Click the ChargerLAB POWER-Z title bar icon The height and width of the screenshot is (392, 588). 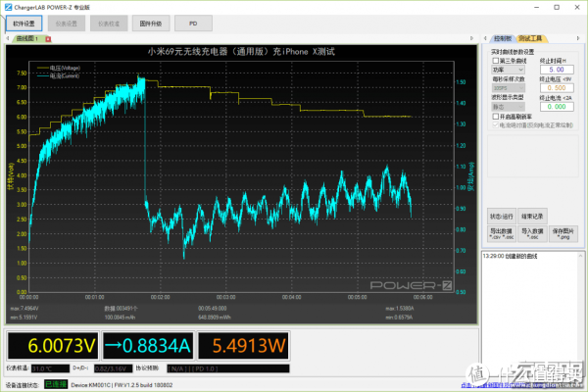(8, 7)
